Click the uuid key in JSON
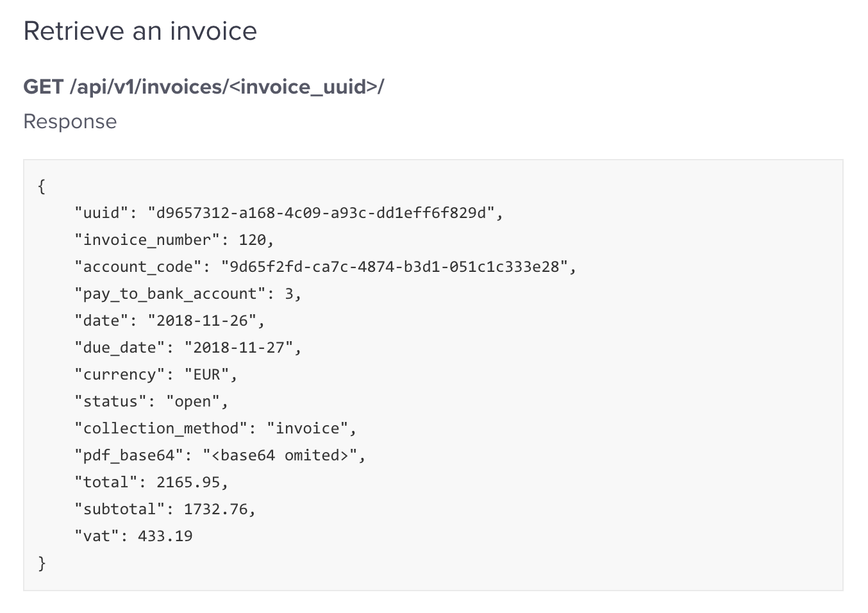The height and width of the screenshot is (613, 868). point(101,213)
